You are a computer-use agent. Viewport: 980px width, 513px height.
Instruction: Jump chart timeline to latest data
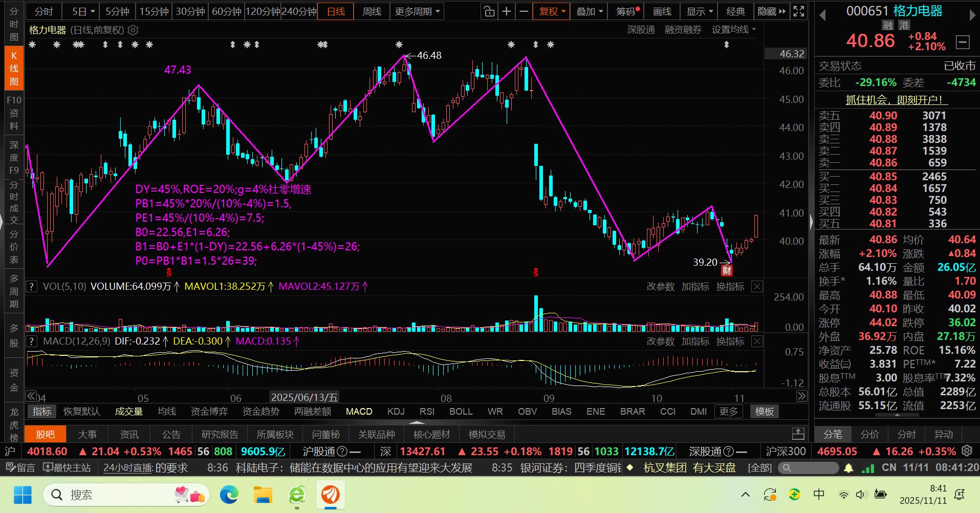(x=802, y=396)
